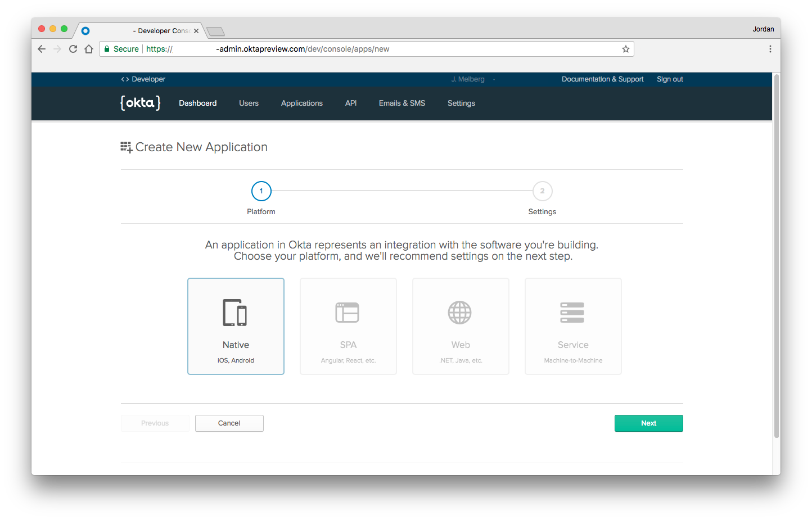This screenshot has height=520, width=812.
Task: Choose the SPA platform layout icon
Action: pyautogui.click(x=348, y=313)
